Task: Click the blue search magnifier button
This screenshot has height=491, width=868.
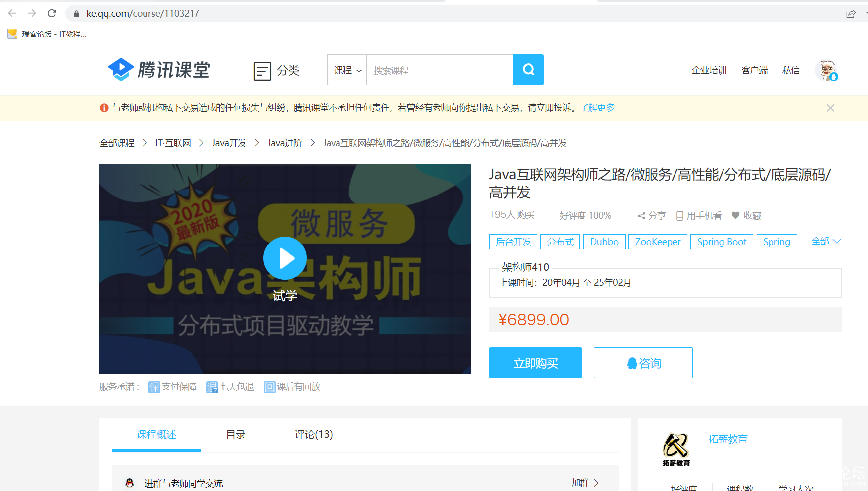Action: (x=528, y=70)
